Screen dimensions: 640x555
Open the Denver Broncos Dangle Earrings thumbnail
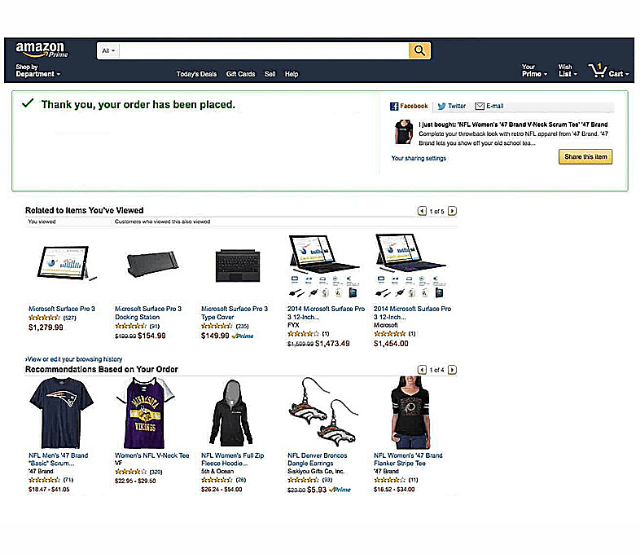coord(323,412)
